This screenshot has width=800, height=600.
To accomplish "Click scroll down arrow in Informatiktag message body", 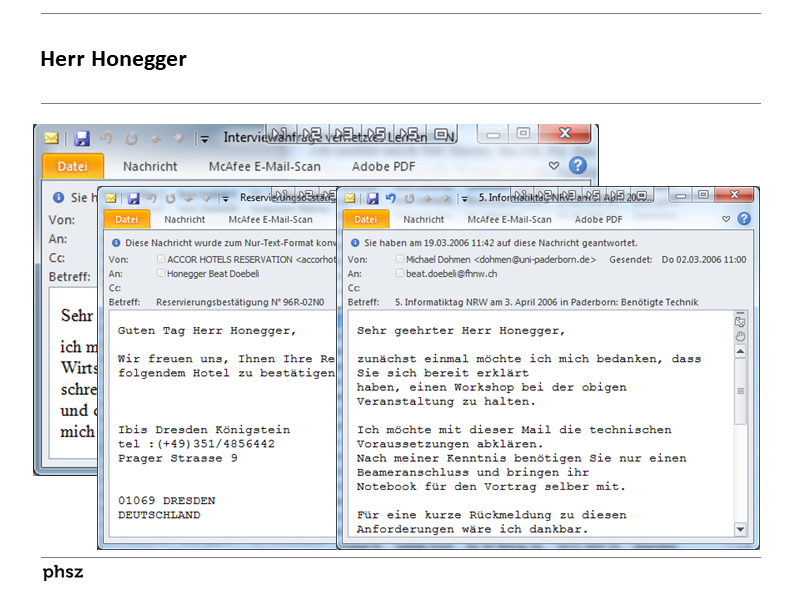I will coord(740,528).
